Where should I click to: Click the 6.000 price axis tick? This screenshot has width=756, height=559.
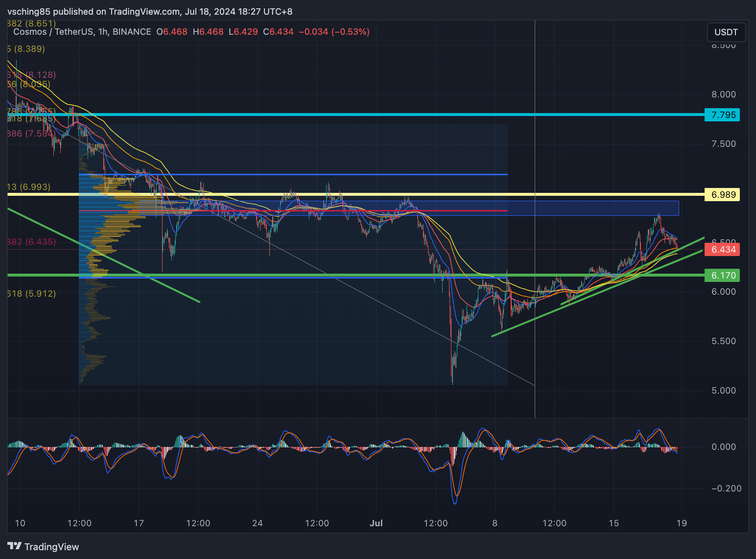tap(724, 292)
